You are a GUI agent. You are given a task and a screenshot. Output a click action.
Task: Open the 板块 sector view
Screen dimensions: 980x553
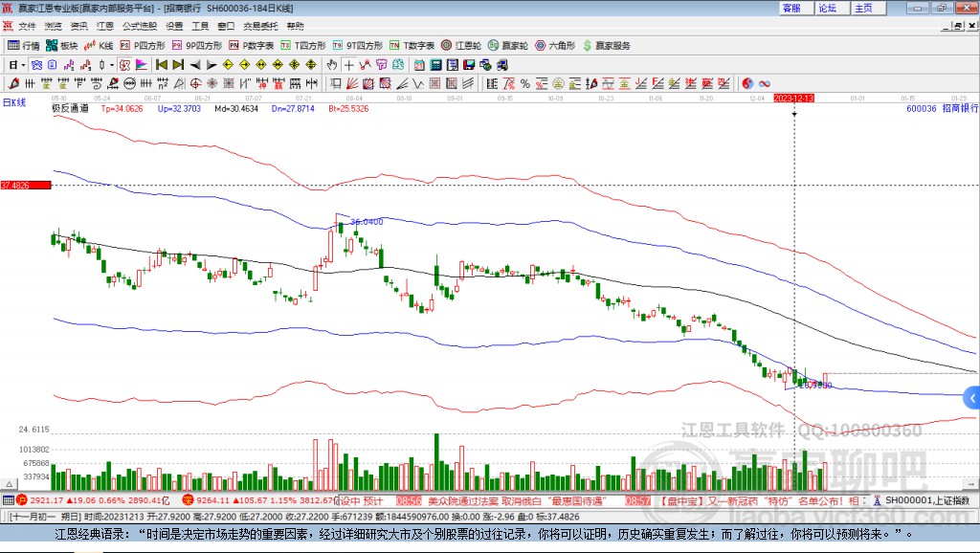pos(62,45)
